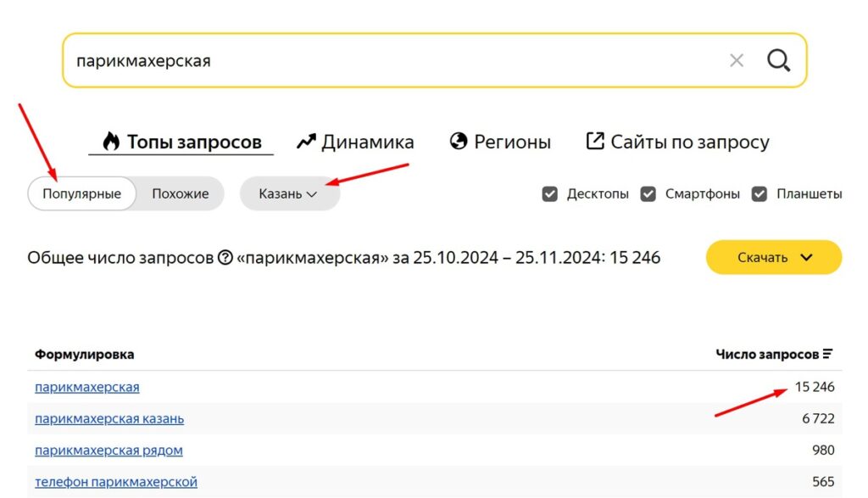Uncheck the Смартфоны checkbox
Viewport: 868px width, 498px height.
tap(648, 194)
